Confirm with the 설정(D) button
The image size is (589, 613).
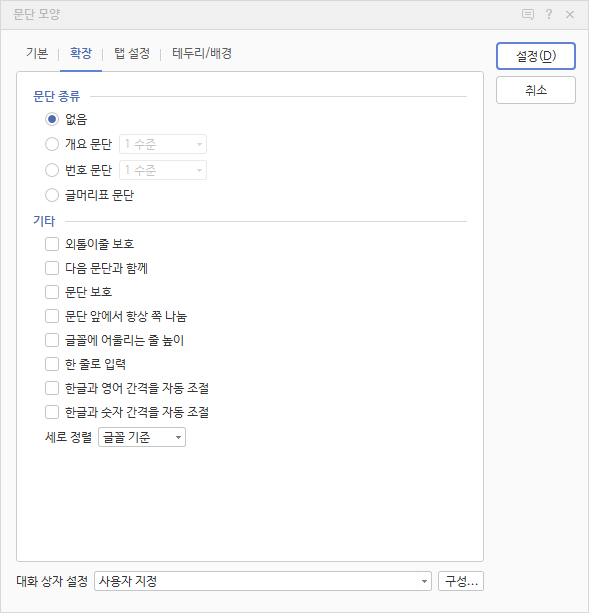536,56
